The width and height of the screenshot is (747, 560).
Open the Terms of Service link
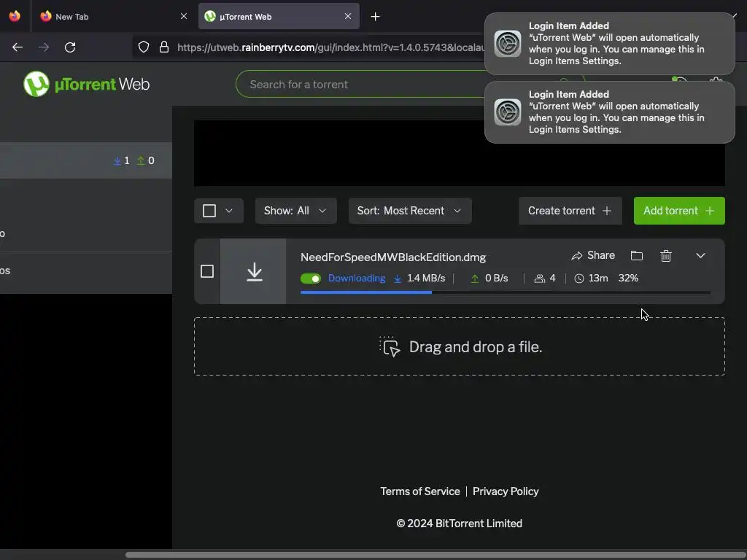point(419,491)
